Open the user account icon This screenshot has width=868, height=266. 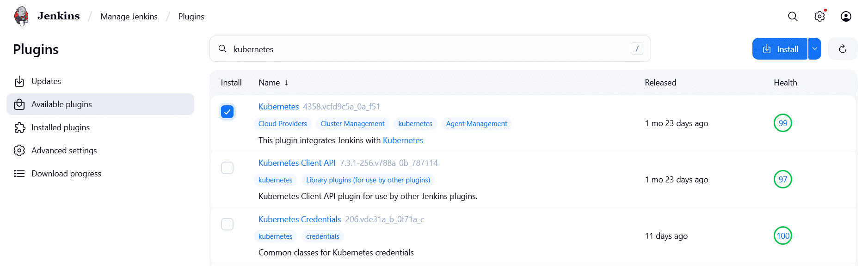tap(846, 17)
